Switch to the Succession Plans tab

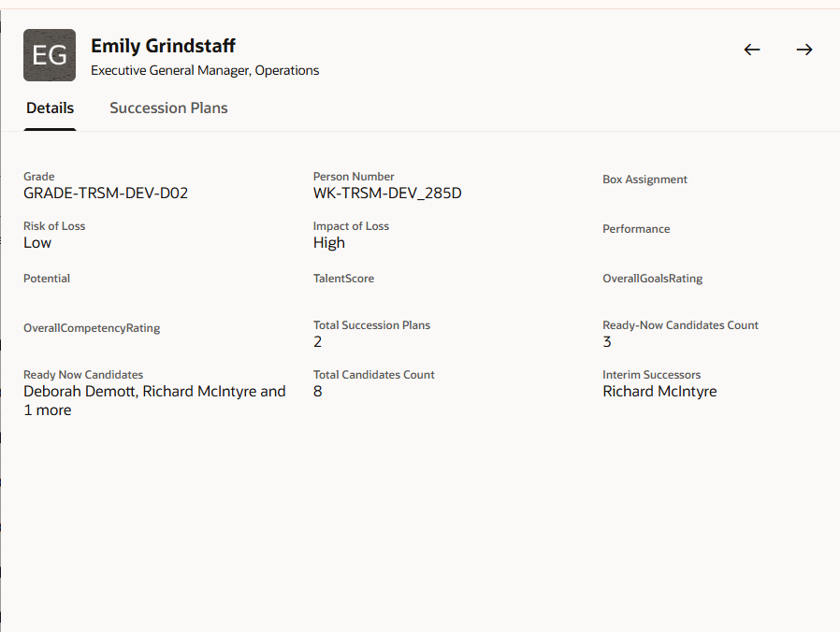[x=168, y=108]
